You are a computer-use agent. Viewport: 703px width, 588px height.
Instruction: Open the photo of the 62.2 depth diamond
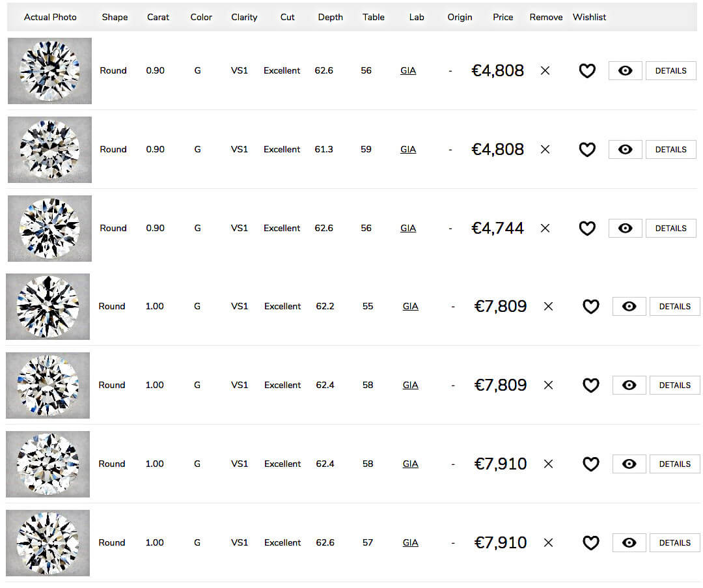click(48, 307)
